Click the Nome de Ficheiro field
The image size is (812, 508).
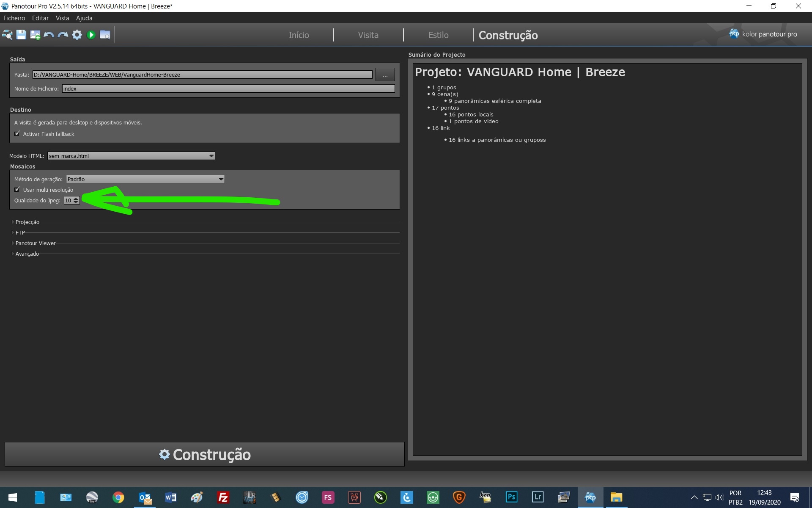(x=228, y=88)
